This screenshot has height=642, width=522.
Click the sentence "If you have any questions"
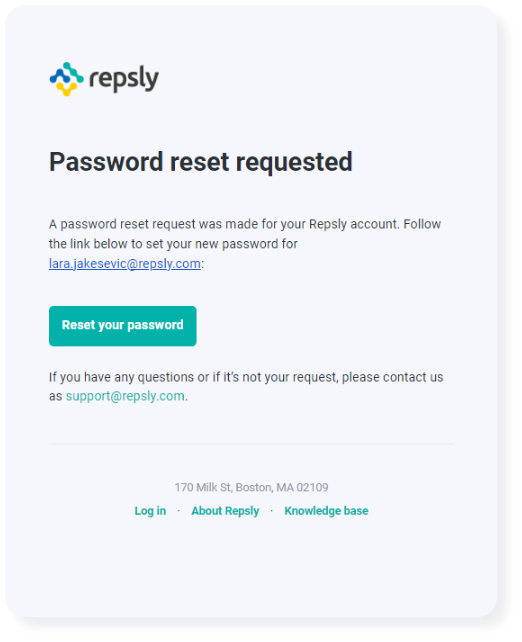246,387
